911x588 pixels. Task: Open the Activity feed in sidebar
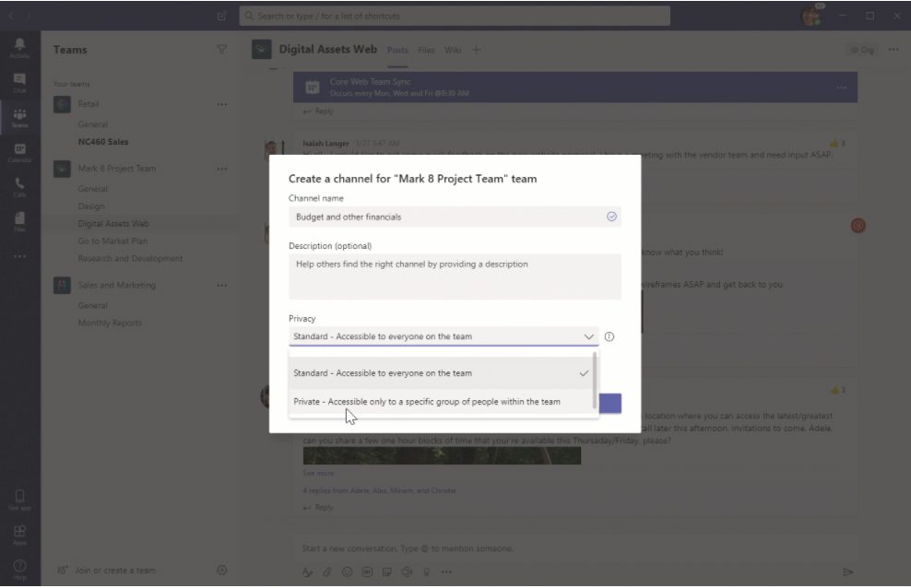click(19, 48)
